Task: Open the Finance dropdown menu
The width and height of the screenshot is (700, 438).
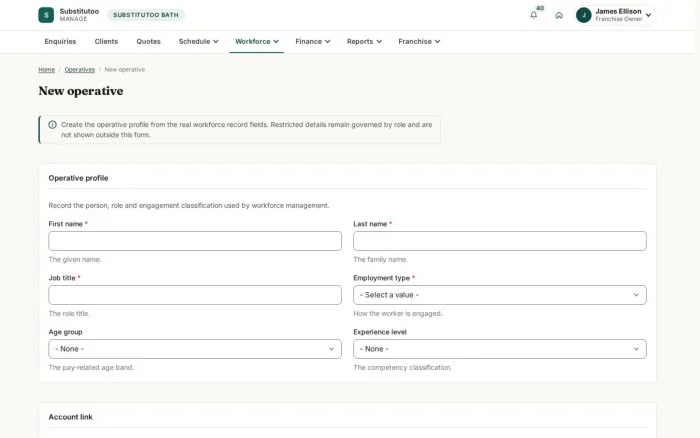Action: click(312, 42)
